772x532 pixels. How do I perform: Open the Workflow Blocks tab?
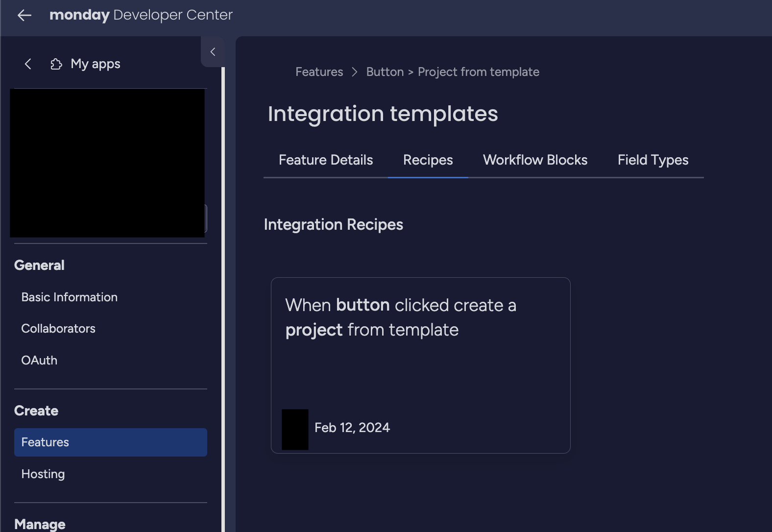pos(535,160)
